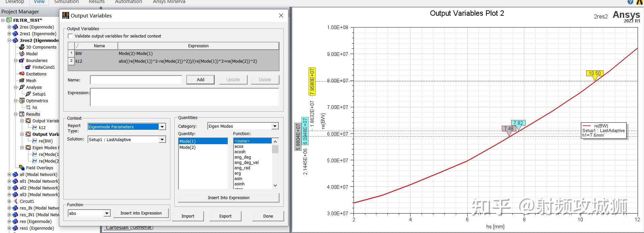
Task: Select the hs parametric sweep icon
Action: point(28,107)
